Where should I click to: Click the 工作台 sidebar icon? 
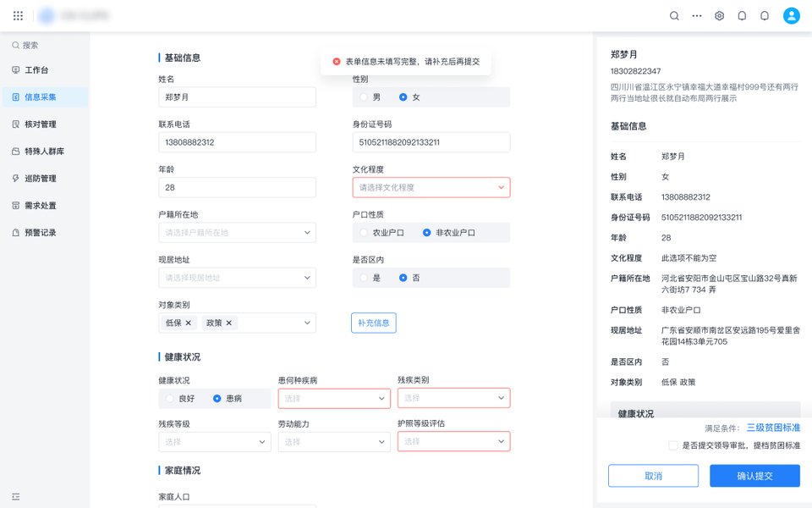point(15,70)
